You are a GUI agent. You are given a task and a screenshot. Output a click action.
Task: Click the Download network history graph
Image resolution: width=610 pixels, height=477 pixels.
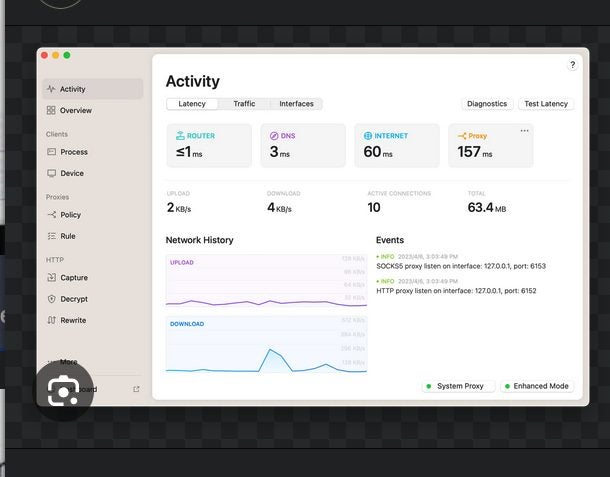point(266,346)
